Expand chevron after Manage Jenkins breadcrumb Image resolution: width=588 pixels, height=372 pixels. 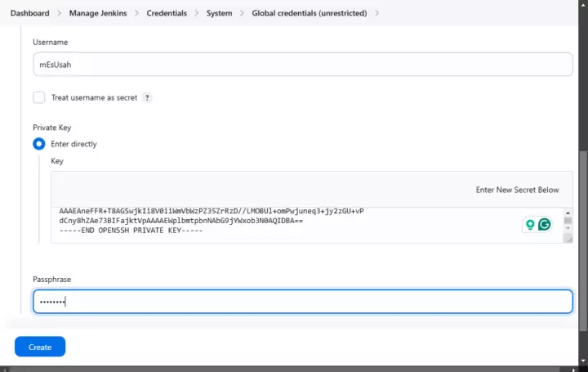137,13
